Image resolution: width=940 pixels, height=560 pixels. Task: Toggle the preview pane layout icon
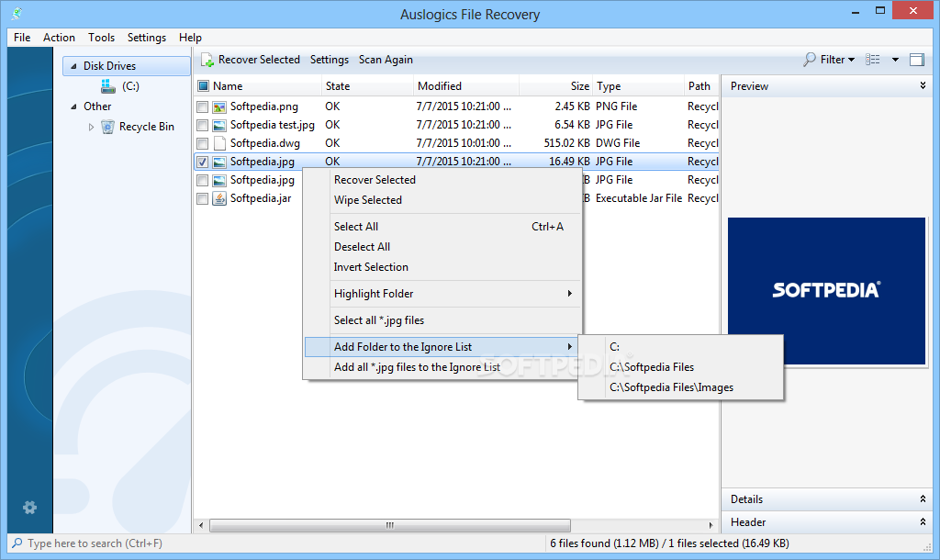917,60
